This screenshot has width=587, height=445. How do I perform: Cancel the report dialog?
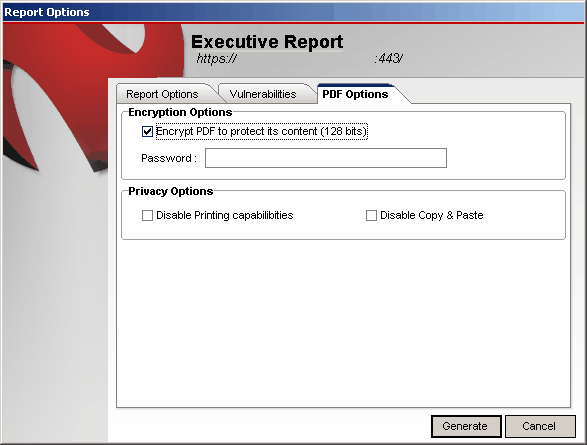540,426
